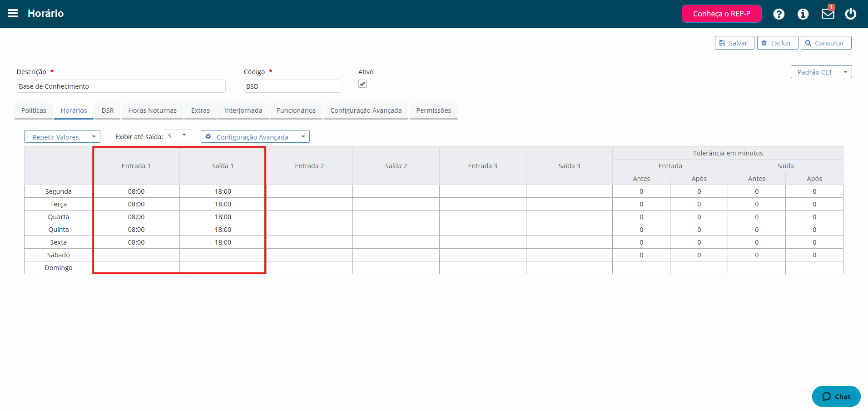Image resolution: width=868 pixels, height=411 pixels.
Task: Switch to the DSR tab
Action: [x=108, y=110]
